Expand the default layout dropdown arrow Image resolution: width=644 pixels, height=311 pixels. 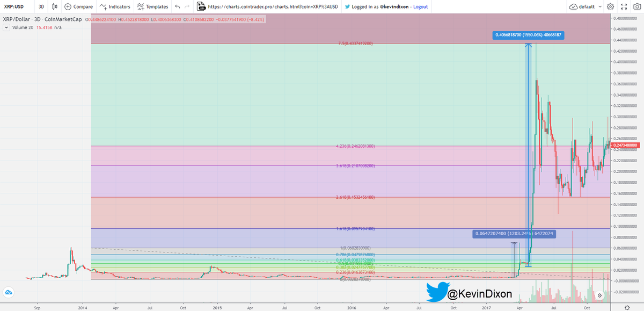tap(599, 7)
